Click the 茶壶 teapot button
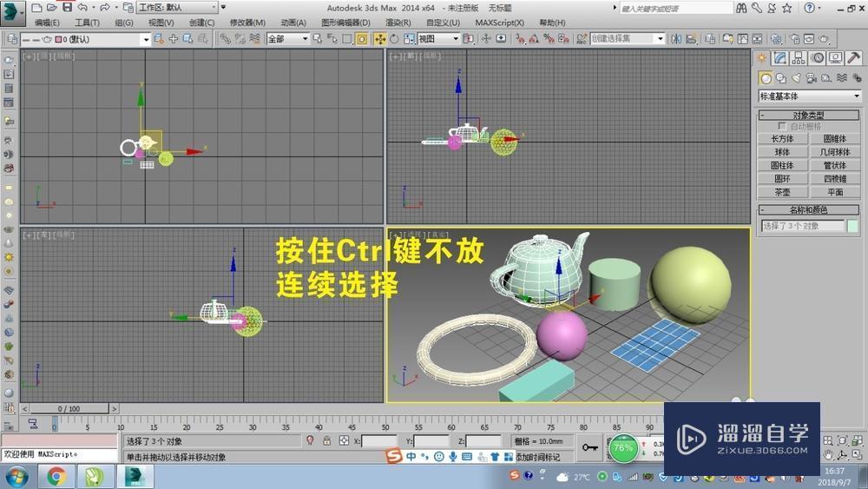 coord(782,192)
